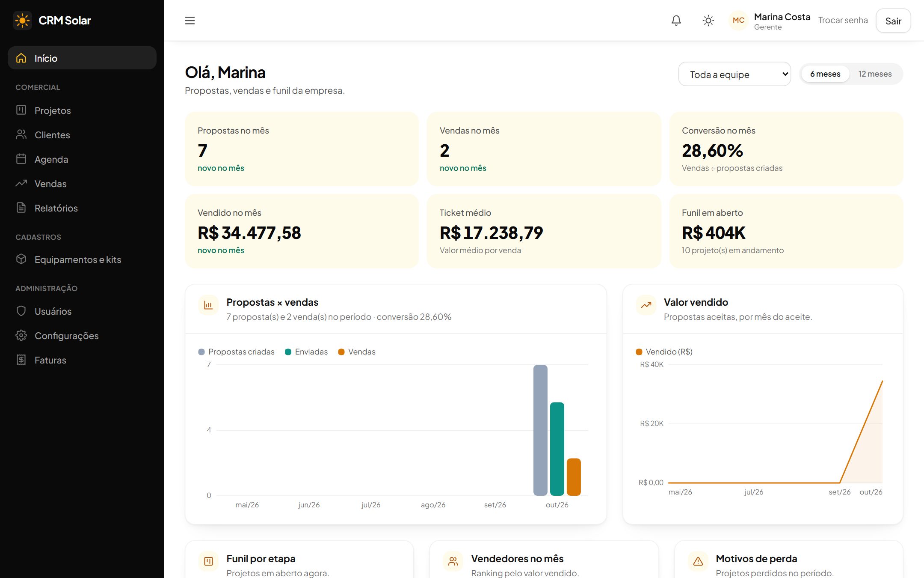
Task: Open Clientes from the sidebar
Action: coord(82,135)
